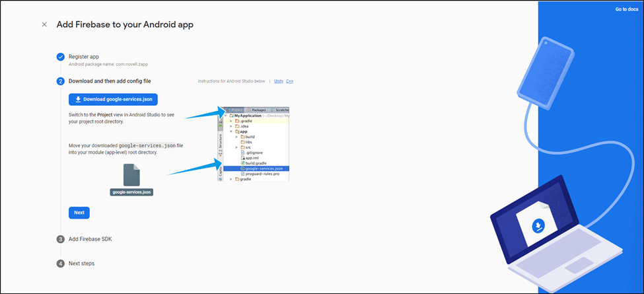Open the Register app step
Screen dimensions: 644x294
pos(84,57)
